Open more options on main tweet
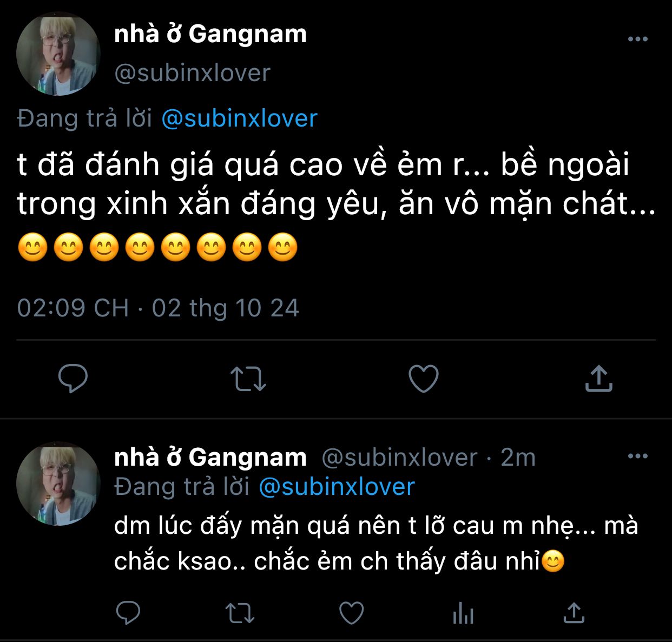 [x=637, y=39]
